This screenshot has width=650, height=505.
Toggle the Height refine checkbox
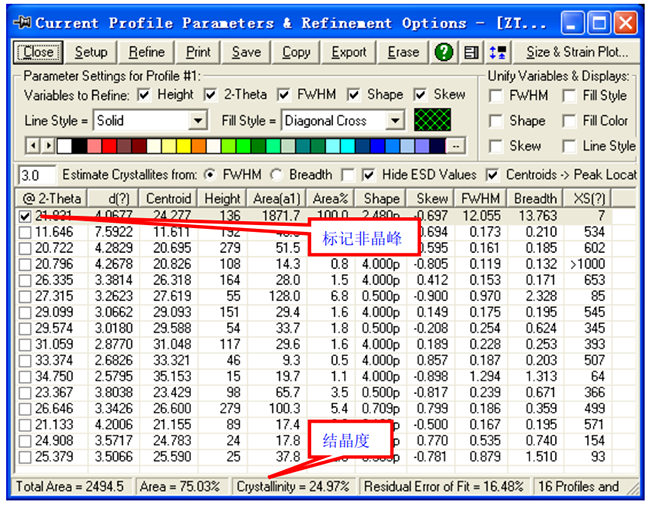point(144,95)
